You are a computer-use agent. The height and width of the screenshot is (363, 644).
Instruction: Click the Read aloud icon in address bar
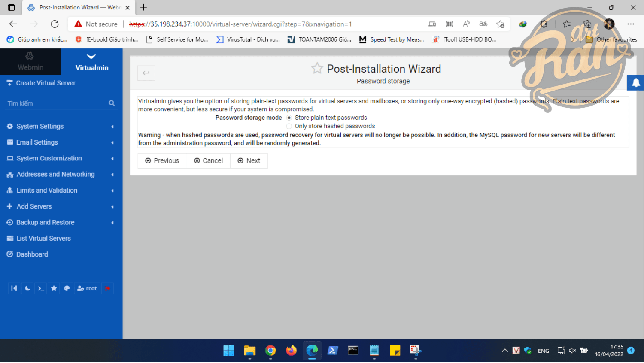pos(466,24)
